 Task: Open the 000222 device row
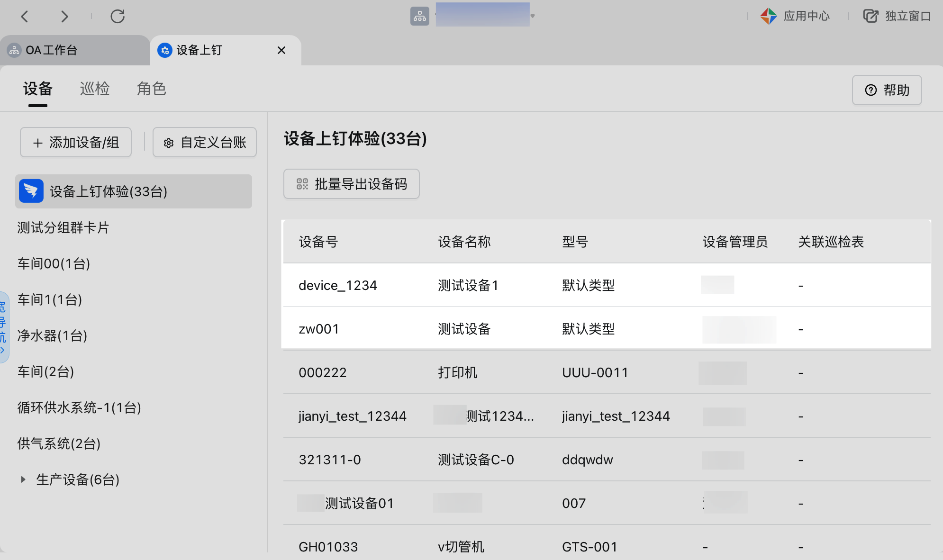pyautogui.click(x=607, y=372)
